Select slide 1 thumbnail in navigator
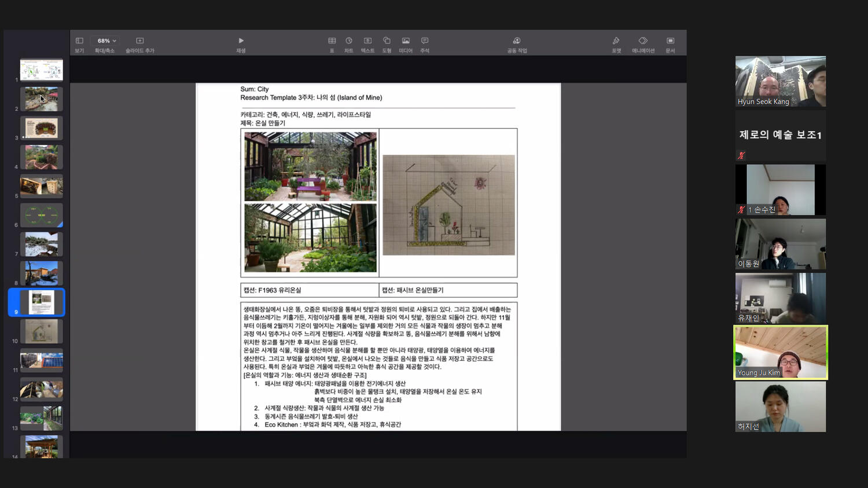The height and width of the screenshot is (488, 868). point(42,70)
